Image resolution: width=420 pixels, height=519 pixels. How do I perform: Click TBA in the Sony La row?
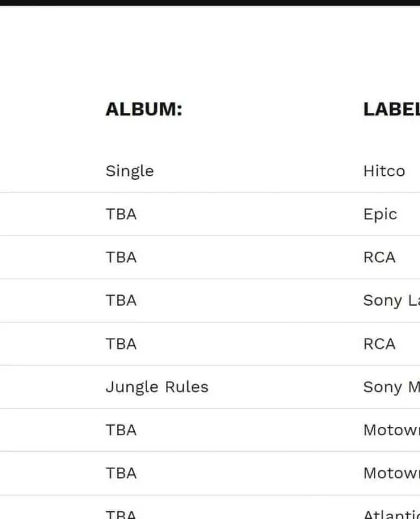[x=121, y=300]
